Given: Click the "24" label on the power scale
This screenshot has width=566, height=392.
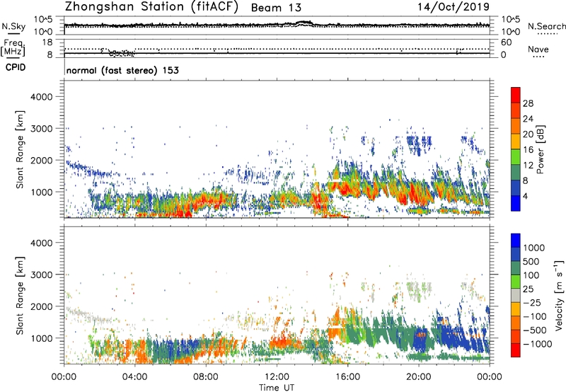Looking at the screenshot, I should (x=528, y=119).
